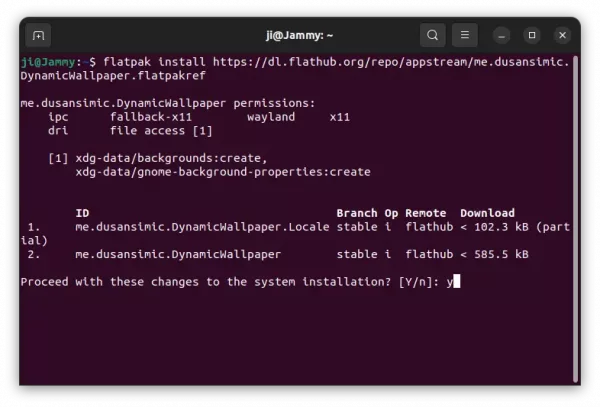
Task: Click '< 585.5 kB' download size
Action: point(495,254)
